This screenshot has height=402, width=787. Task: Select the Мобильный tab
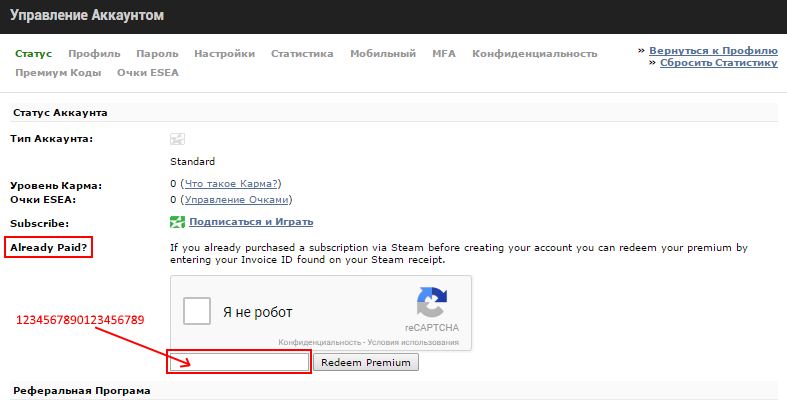point(383,54)
